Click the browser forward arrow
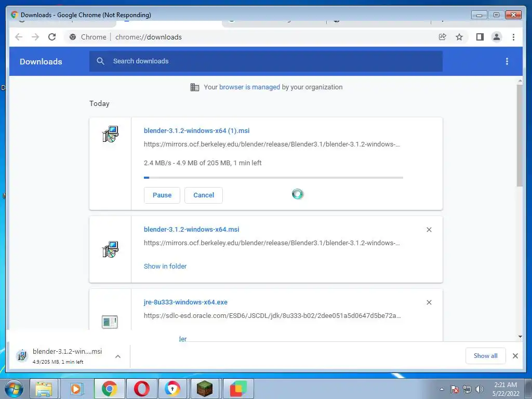This screenshot has width=532, height=399. click(35, 37)
